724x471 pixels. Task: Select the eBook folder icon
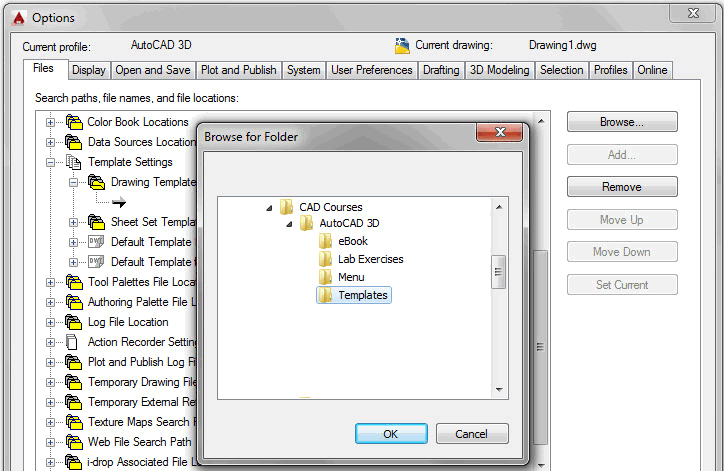pyautogui.click(x=325, y=241)
